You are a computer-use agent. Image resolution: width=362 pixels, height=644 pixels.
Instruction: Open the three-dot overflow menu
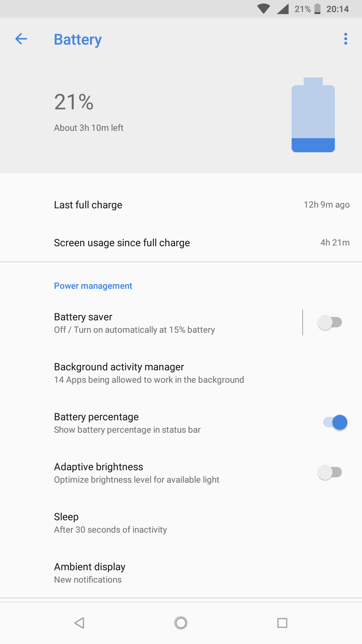[346, 39]
